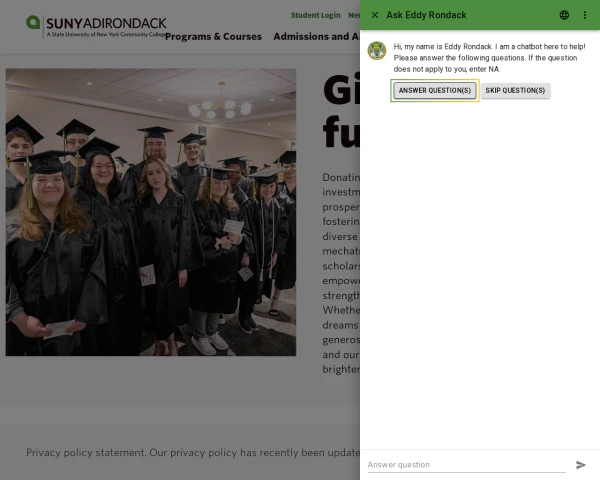Close the Ask Eddy Rondack chat panel
600x480 pixels.
pyautogui.click(x=375, y=15)
